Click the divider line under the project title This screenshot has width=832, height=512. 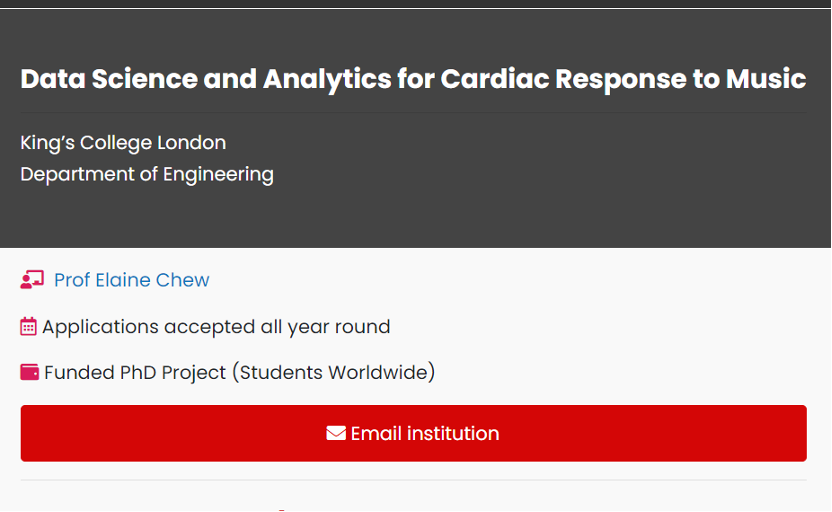pyautogui.click(x=413, y=114)
